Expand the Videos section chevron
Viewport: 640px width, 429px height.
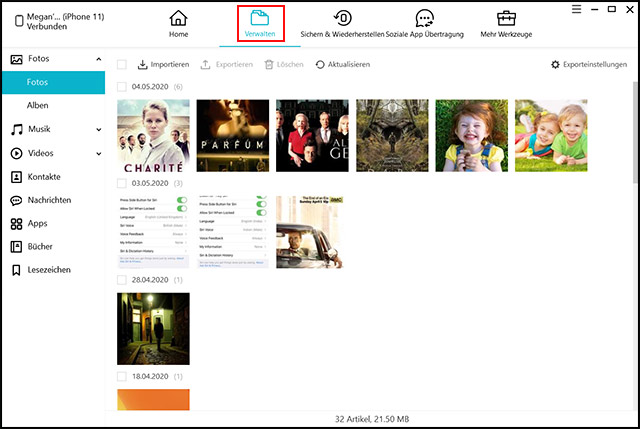coord(99,154)
